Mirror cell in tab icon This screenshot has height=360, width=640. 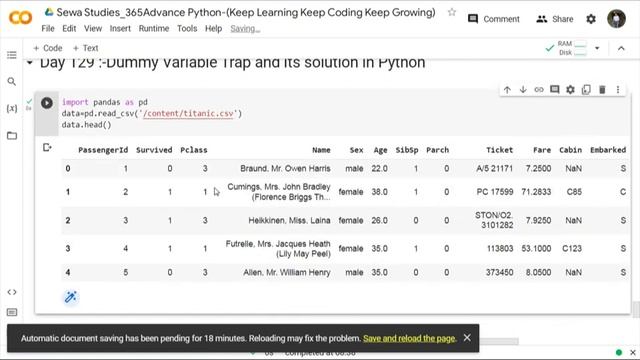(x=586, y=90)
